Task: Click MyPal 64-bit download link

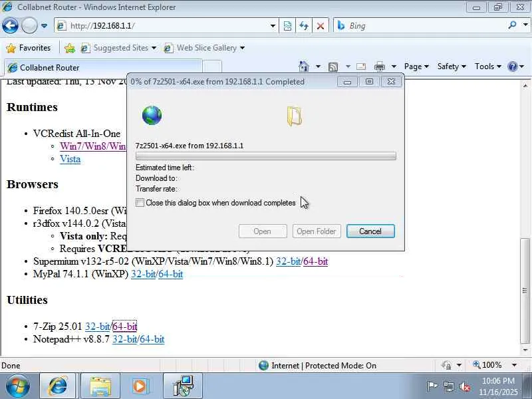Action: (x=171, y=274)
